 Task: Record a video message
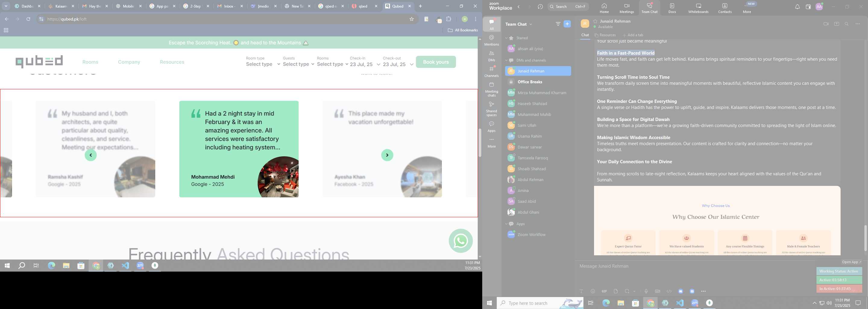point(657,291)
